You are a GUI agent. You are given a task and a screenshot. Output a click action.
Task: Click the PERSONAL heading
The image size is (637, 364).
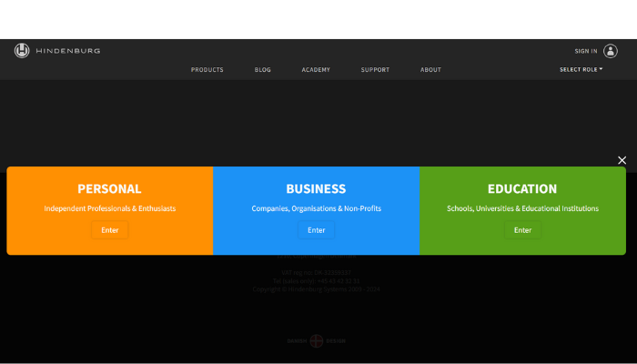[x=109, y=189]
